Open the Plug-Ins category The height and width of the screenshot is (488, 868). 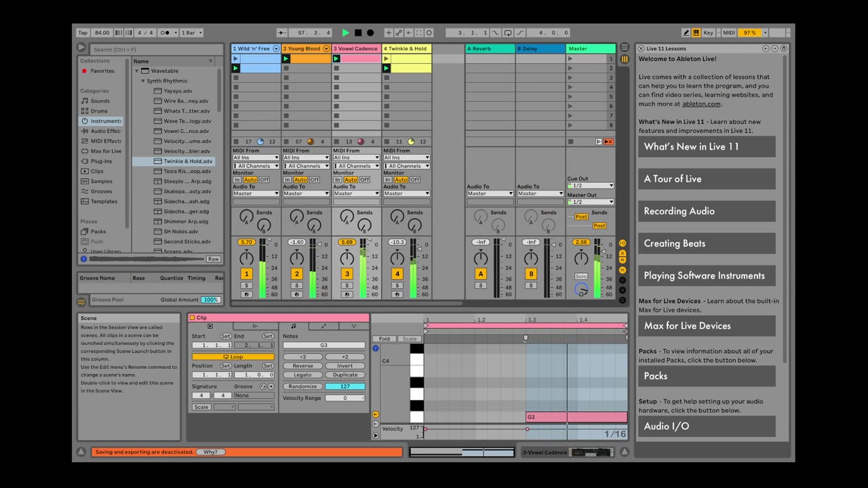pyautogui.click(x=101, y=161)
